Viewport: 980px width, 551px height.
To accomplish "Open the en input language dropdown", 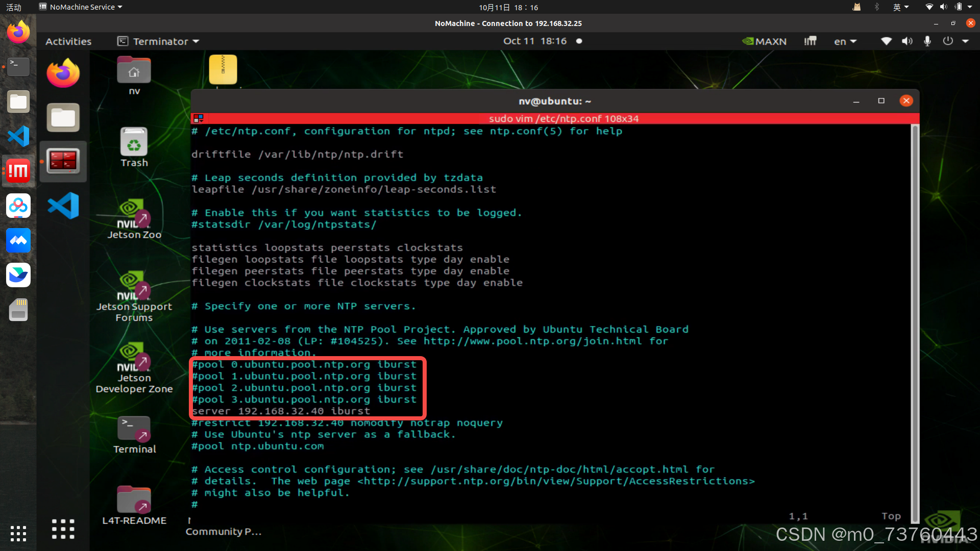I will tap(845, 41).
